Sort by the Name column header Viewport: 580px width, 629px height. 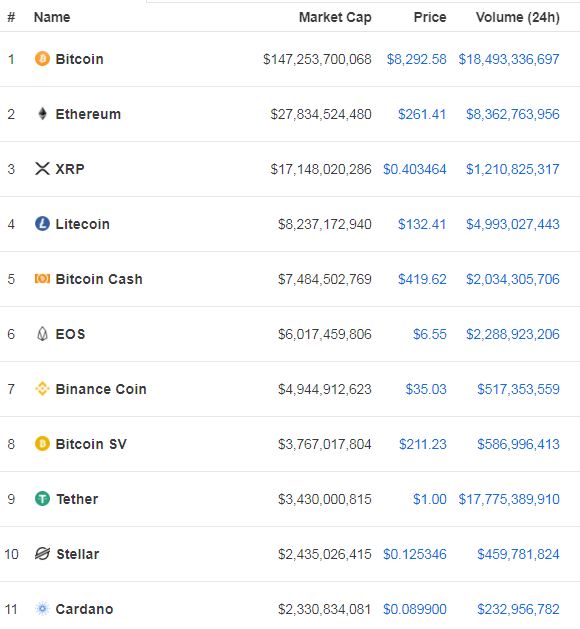(x=52, y=17)
